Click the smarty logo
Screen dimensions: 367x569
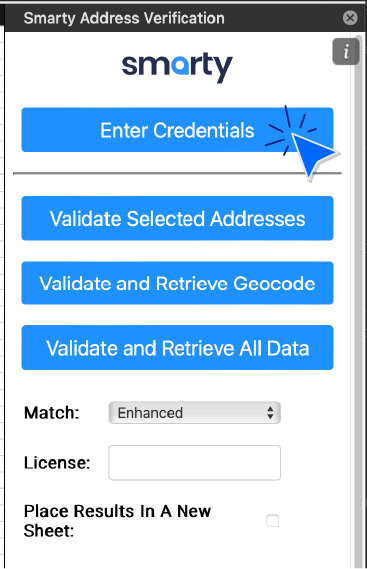point(177,67)
